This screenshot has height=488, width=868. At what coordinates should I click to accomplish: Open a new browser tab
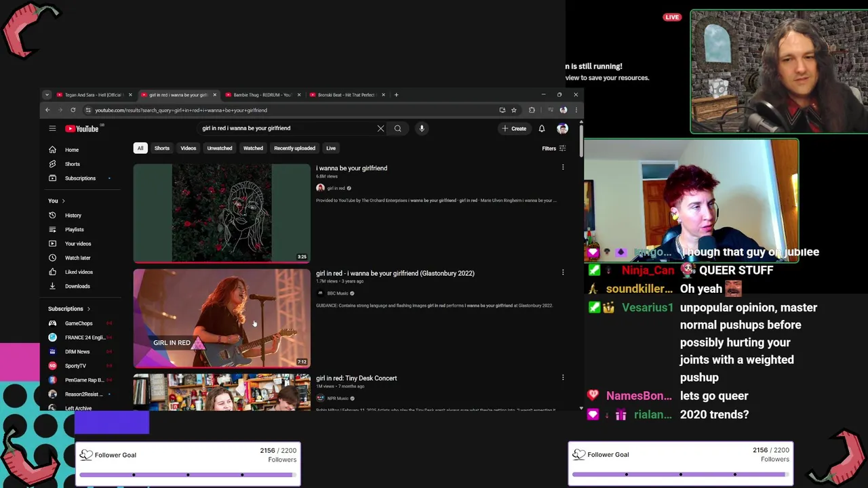(396, 95)
